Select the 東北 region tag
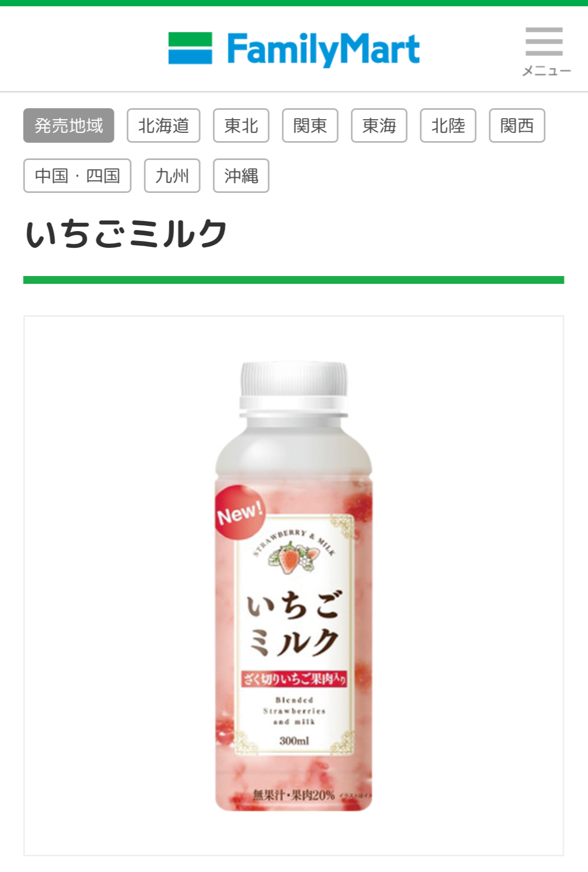 (241, 125)
